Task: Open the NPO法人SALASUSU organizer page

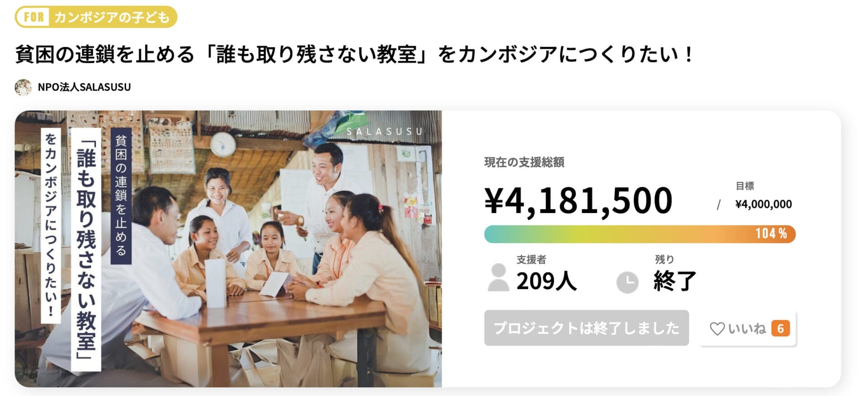Action: click(x=84, y=87)
